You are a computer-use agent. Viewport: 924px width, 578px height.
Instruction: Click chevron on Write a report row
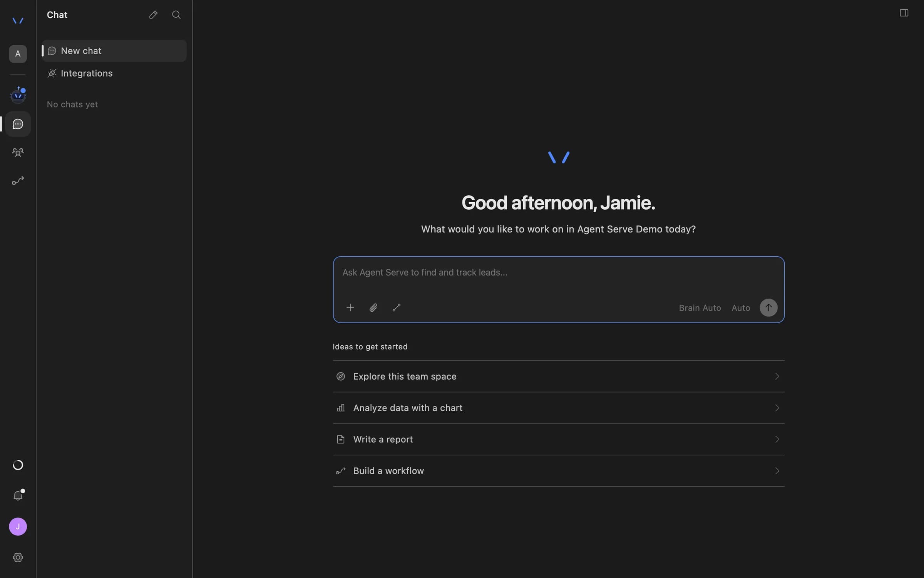tap(777, 440)
